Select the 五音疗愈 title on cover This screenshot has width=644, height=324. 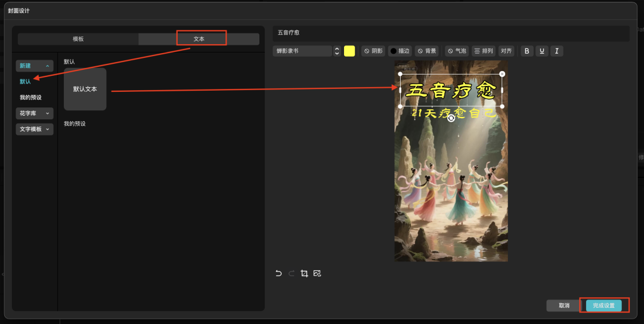click(451, 91)
